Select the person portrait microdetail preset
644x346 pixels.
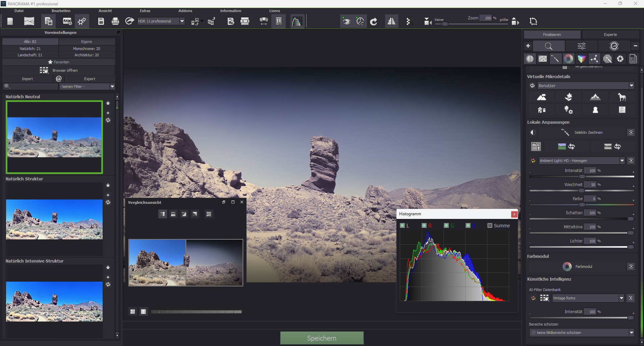pos(595,110)
